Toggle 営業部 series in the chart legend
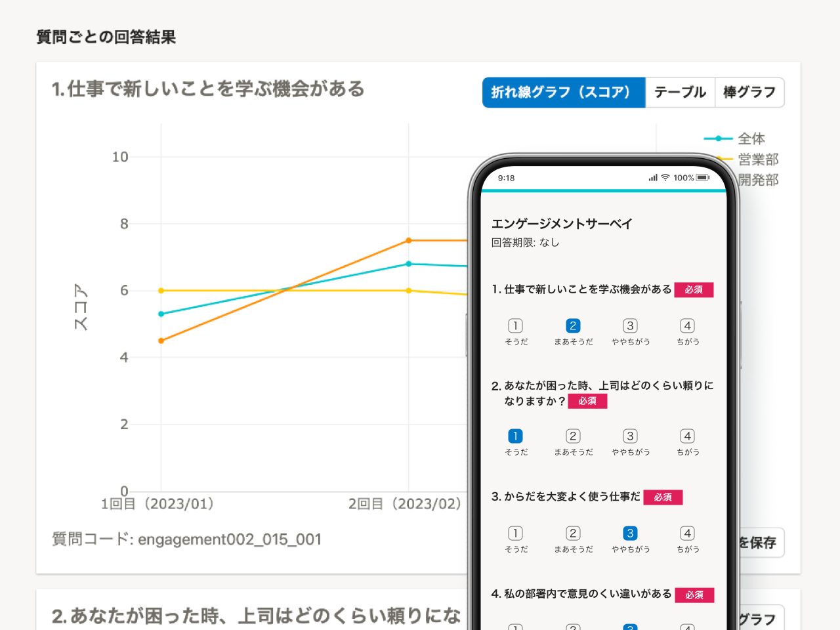The image size is (840, 630). pyautogui.click(x=759, y=159)
